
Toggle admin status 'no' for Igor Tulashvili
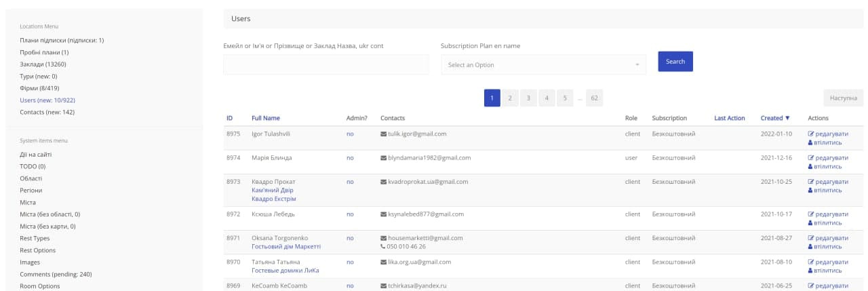(x=350, y=134)
